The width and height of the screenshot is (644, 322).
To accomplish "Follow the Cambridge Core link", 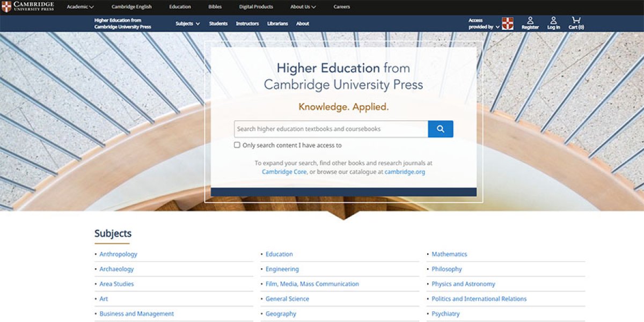I will coord(284,172).
